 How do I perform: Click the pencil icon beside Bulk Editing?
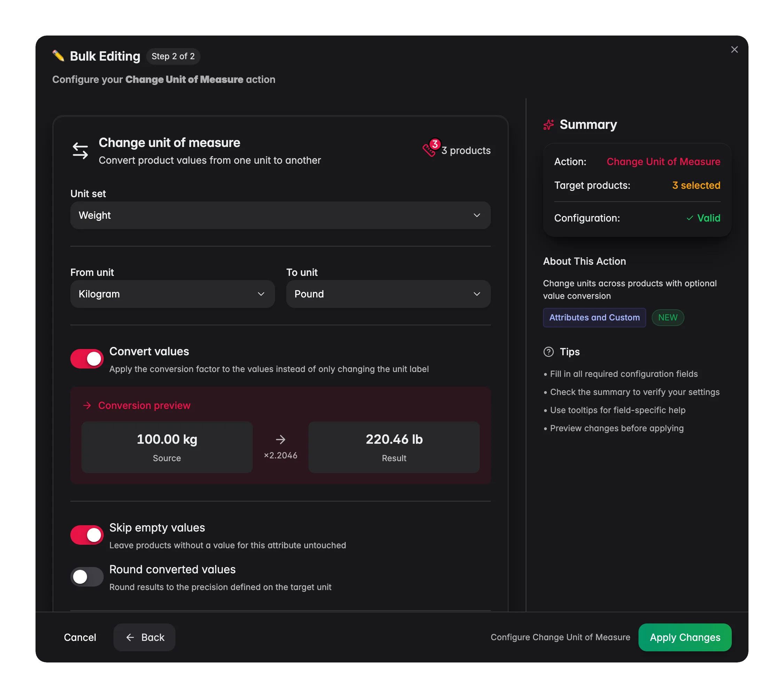pyautogui.click(x=58, y=56)
